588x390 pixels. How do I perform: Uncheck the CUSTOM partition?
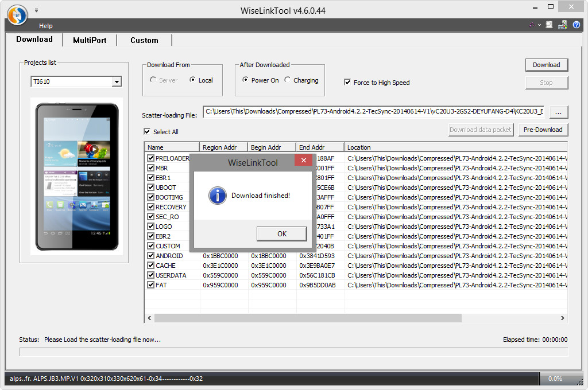[x=151, y=246]
